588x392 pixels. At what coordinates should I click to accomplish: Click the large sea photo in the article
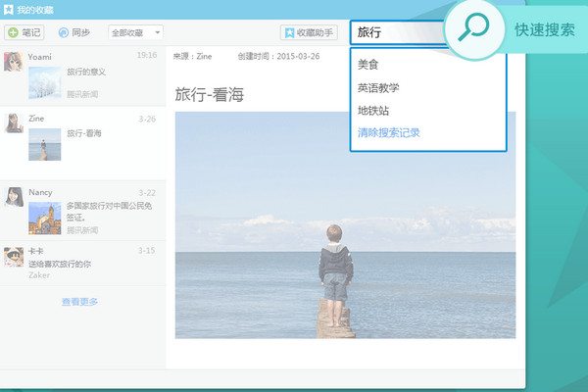pyautogui.click(x=345, y=224)
